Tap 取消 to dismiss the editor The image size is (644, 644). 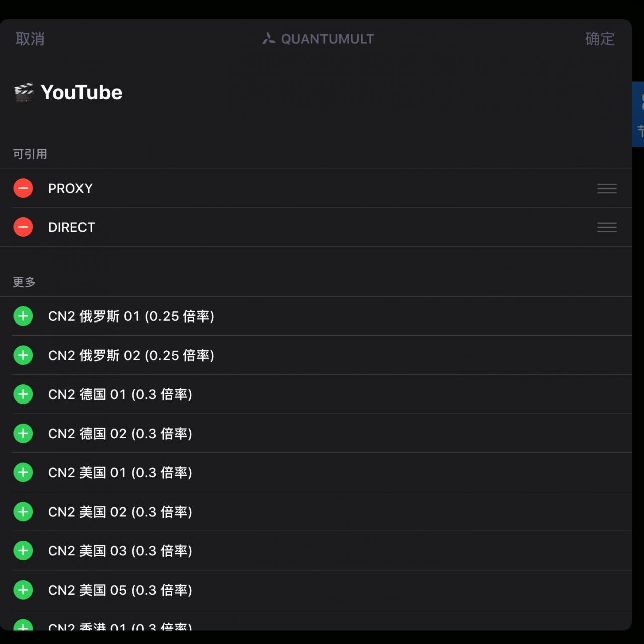tap(30, 39)
